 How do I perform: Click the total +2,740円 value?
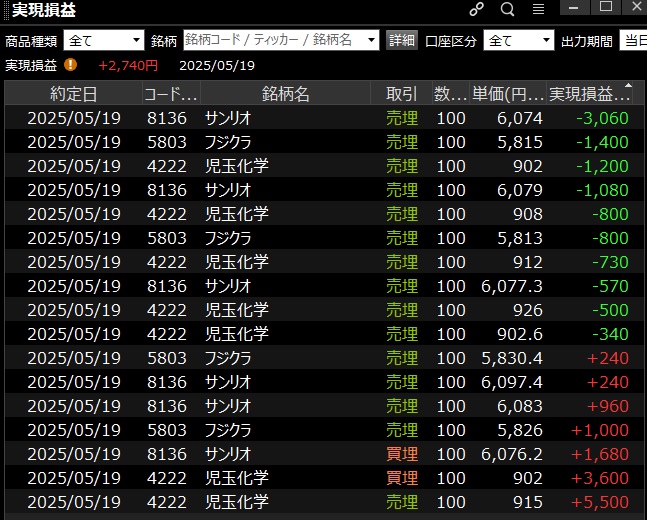click(x=128, y=65)
